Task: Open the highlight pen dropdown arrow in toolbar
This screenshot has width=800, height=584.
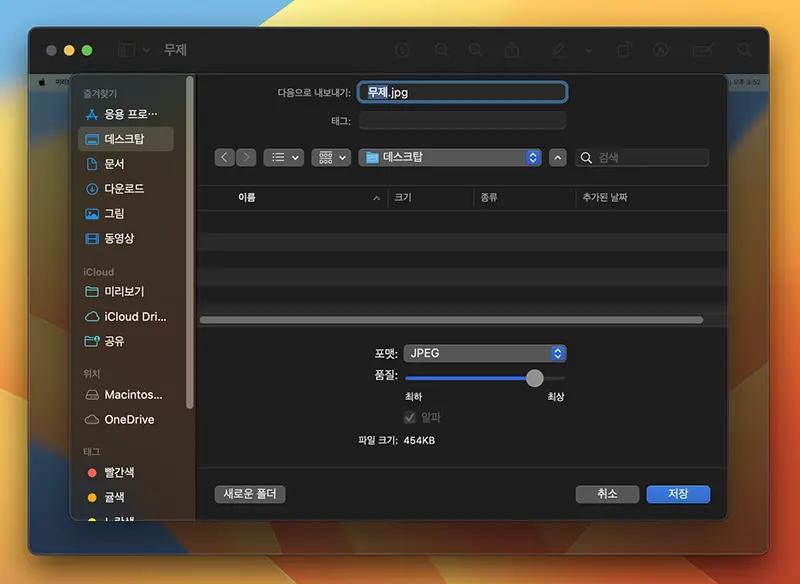Action: [588, 50]
